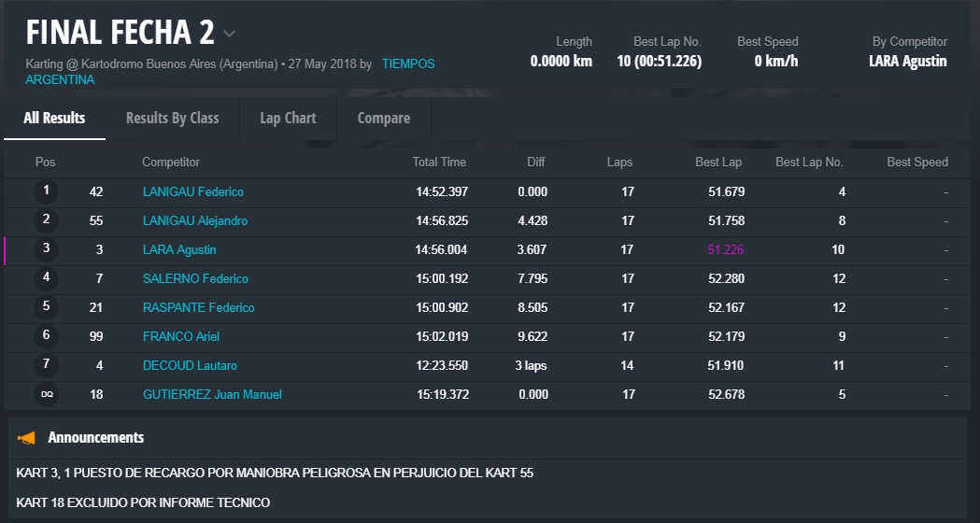980x523 pixels.
Task: Open competitor LANIGAU Federico
Action: 192,191
